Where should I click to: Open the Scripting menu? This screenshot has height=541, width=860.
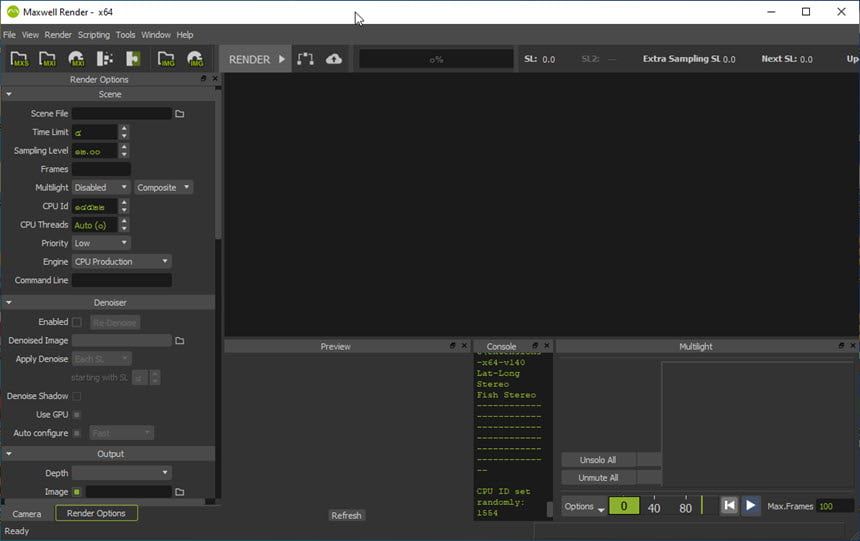[x=94, y=35]
